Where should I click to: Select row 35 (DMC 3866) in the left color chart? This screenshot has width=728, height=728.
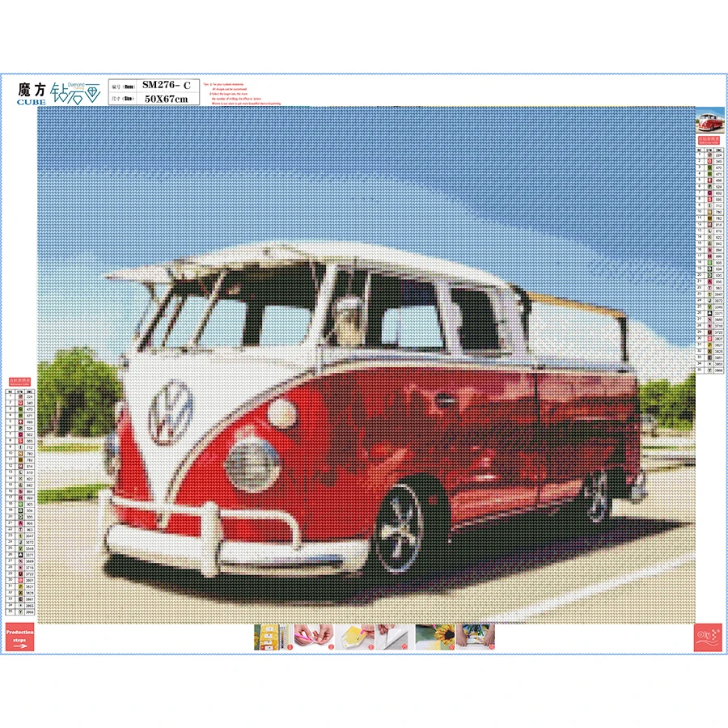pyautogui.click(x=19, y=612)
